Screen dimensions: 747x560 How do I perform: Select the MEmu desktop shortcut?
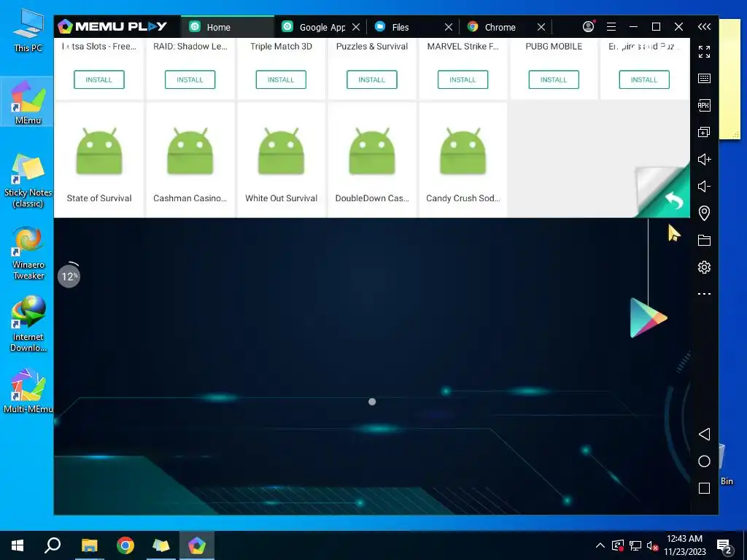[28, 102]
